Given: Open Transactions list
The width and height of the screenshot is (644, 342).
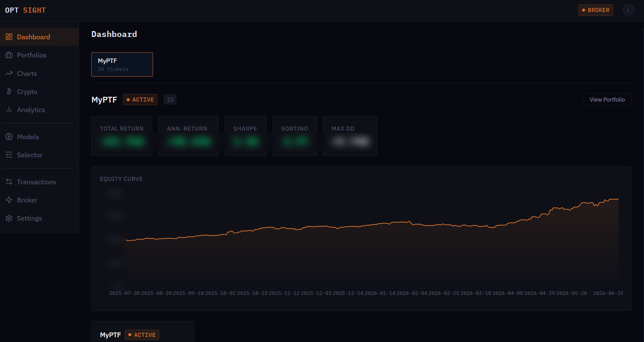Looking at the screenshot, I should pyautogui.click(x=39, y=182).
